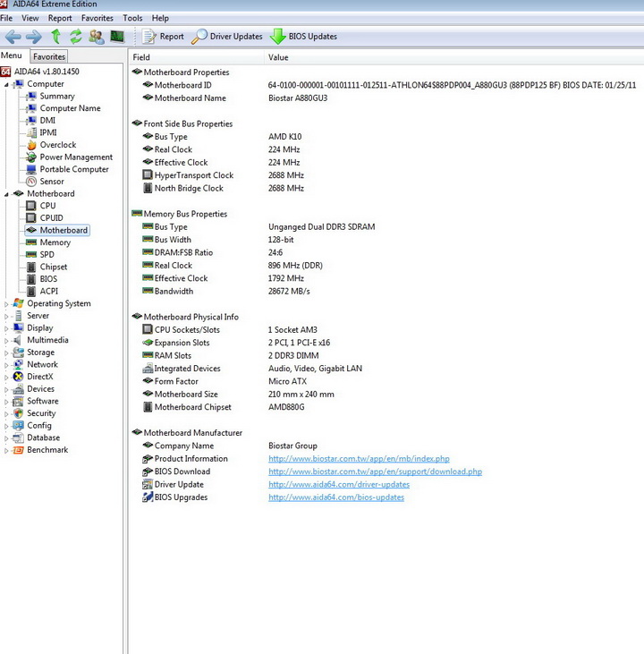Collapse the Computer tree node

click(6, 85)
